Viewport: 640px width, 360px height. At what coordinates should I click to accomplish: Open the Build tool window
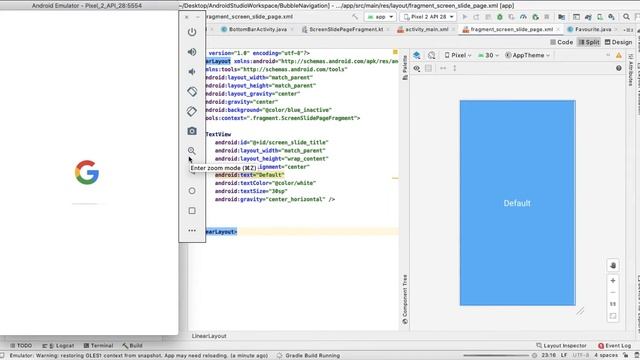point(132,346)
